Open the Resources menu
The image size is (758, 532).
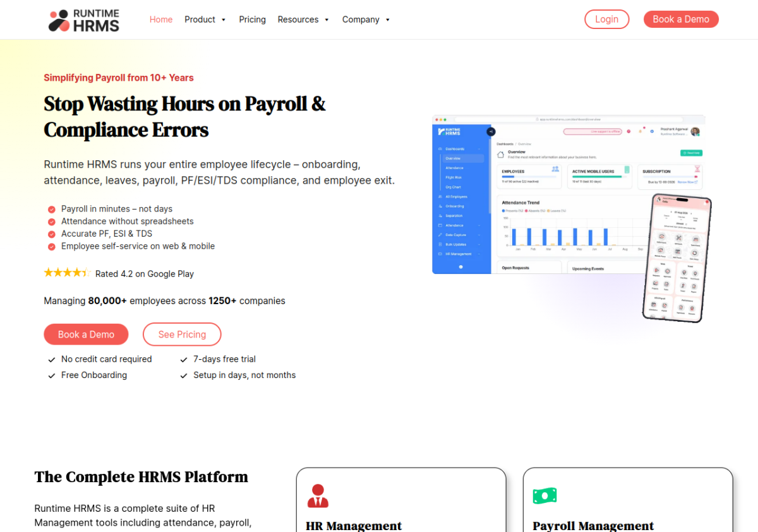click(x=298, y=20)
